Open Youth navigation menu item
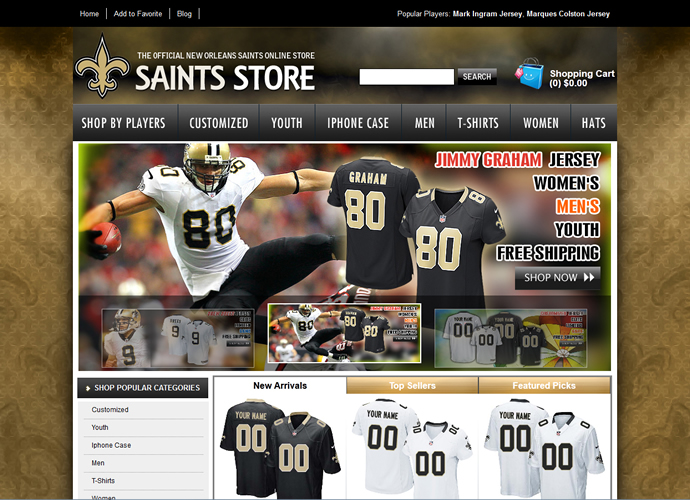This screenshot has height=500, width=690. pyautogui.click(x=287, y=123)
